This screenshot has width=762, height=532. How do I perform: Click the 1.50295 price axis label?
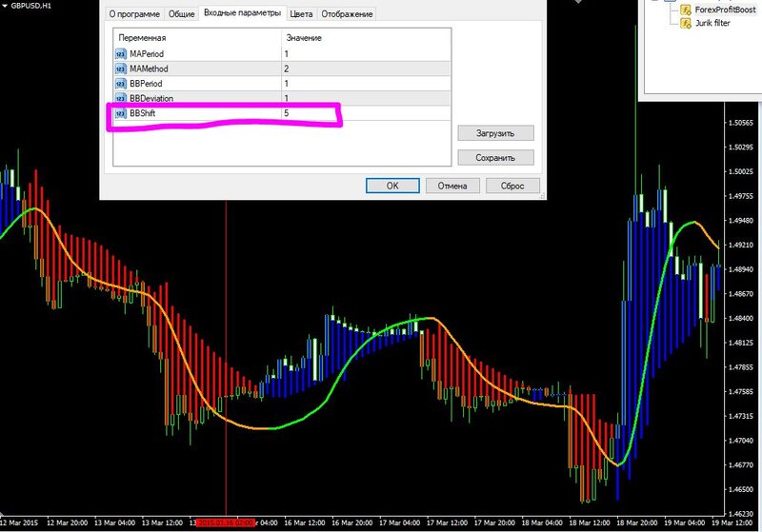(x=742, y=148)
